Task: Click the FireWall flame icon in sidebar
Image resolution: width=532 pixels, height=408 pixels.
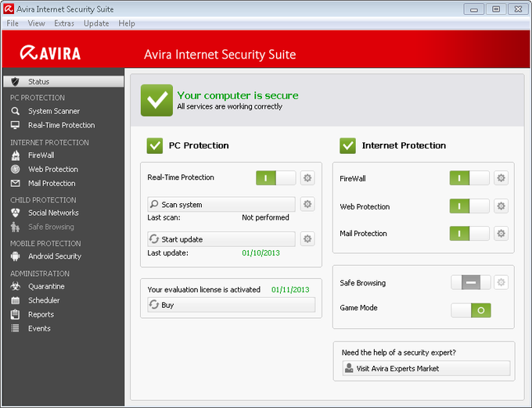Action: [16, 156]
